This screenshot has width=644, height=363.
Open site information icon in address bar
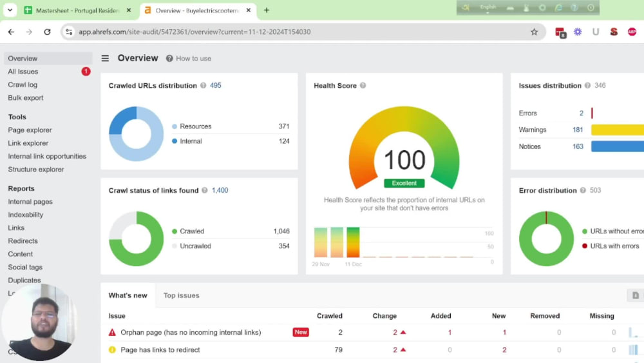[x=69, y=32]
